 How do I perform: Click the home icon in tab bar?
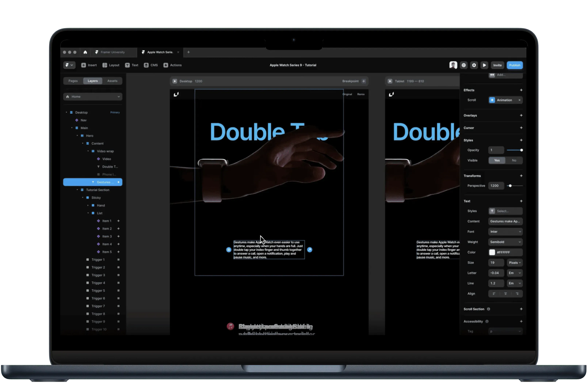click(x=85, y=52)
